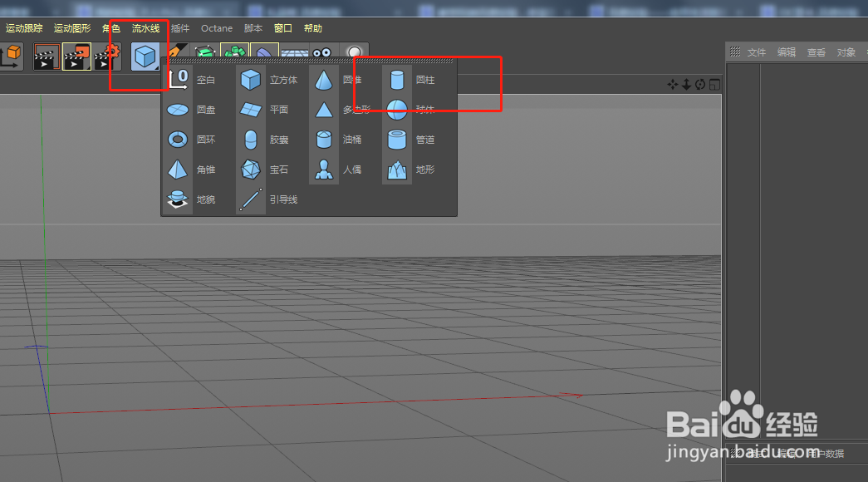The height and width of the screenshot is (482, 868).
Task: Open the Octane menu
Action: click(217, 28)
